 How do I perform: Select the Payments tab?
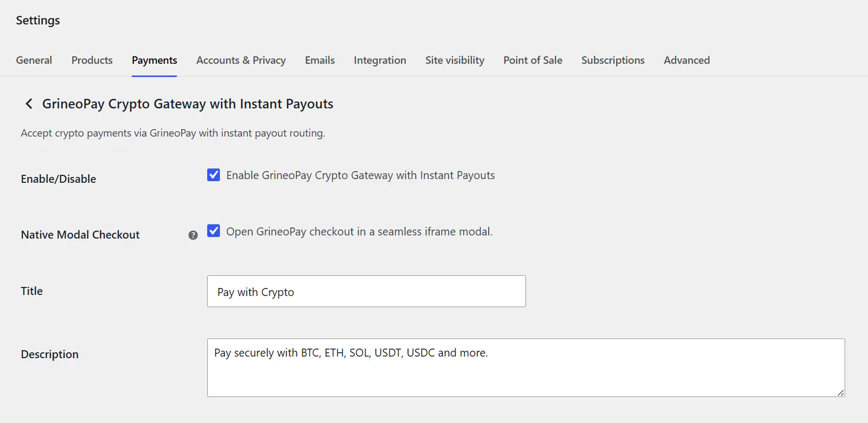[155, 60]
